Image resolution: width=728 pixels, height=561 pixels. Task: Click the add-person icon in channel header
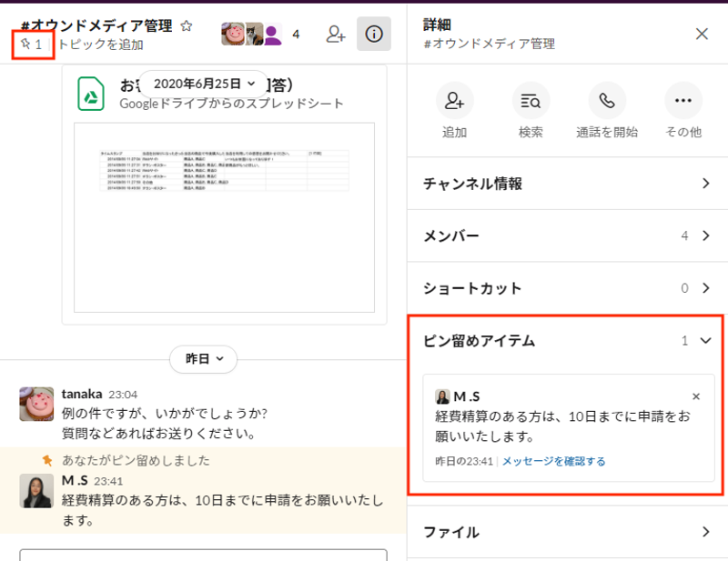(x=337, y=34)
